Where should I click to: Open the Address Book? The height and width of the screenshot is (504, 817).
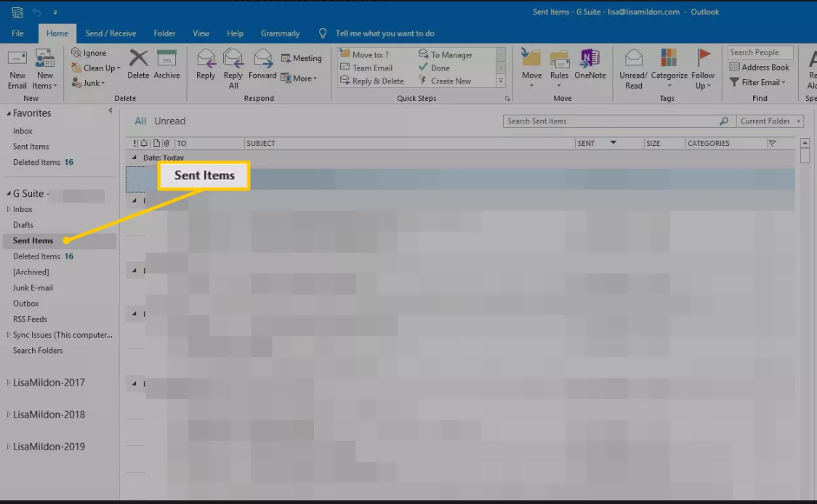click(x=759, y=67)
